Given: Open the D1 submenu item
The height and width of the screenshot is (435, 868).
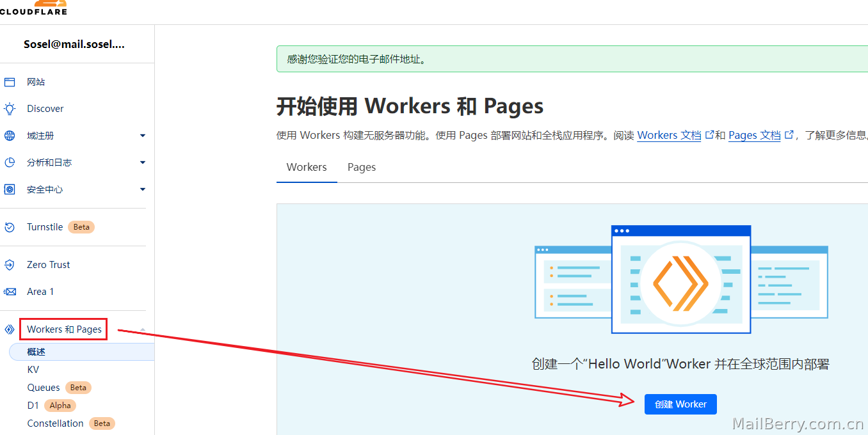Looking at the screenshot, I should point(33,406).
